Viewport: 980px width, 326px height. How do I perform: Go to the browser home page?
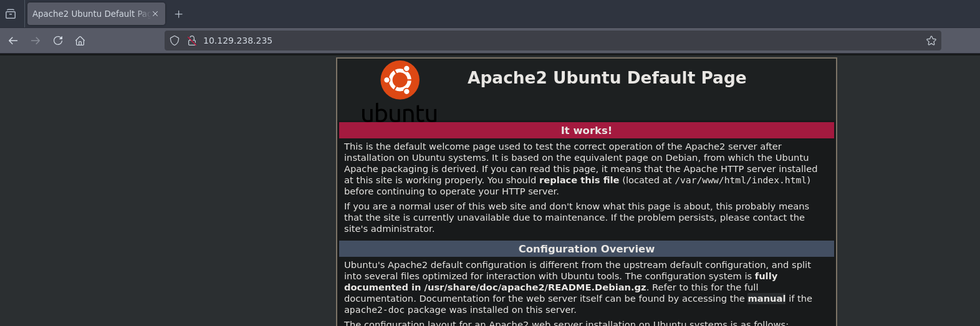(x=80, y=41)
